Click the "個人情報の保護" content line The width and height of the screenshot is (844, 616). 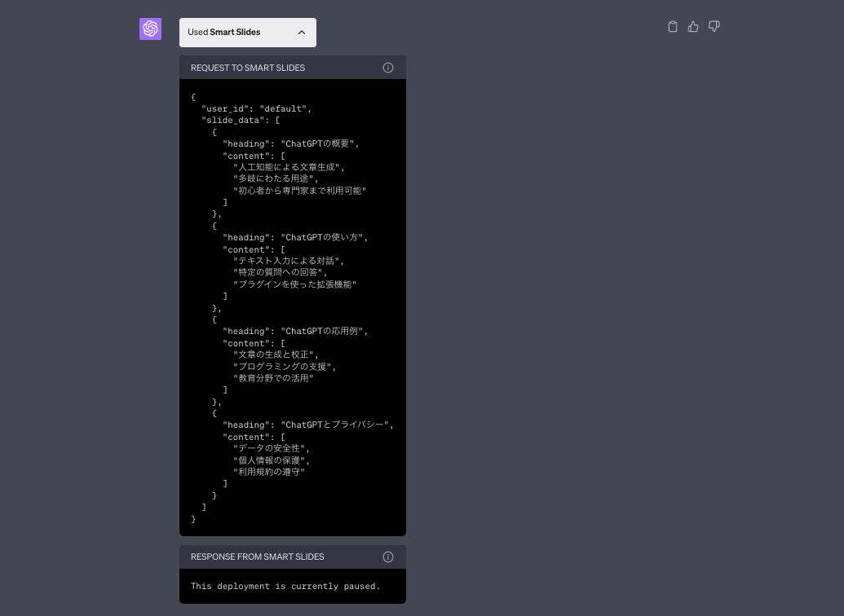272,460
